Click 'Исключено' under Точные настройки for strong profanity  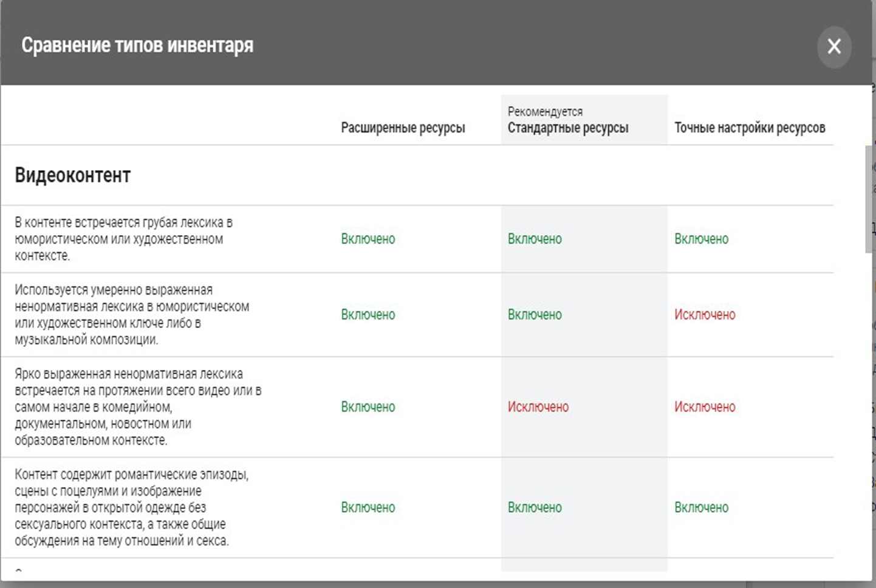click(705, 406)
